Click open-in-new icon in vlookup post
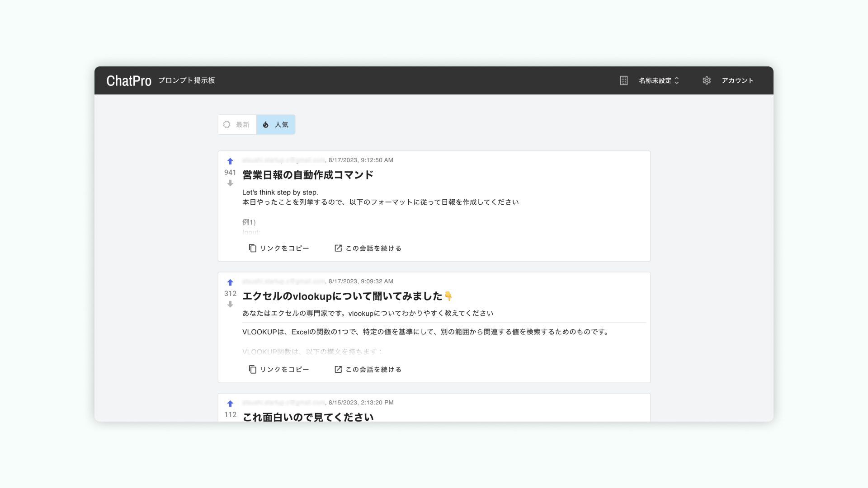 click(338, 369)
